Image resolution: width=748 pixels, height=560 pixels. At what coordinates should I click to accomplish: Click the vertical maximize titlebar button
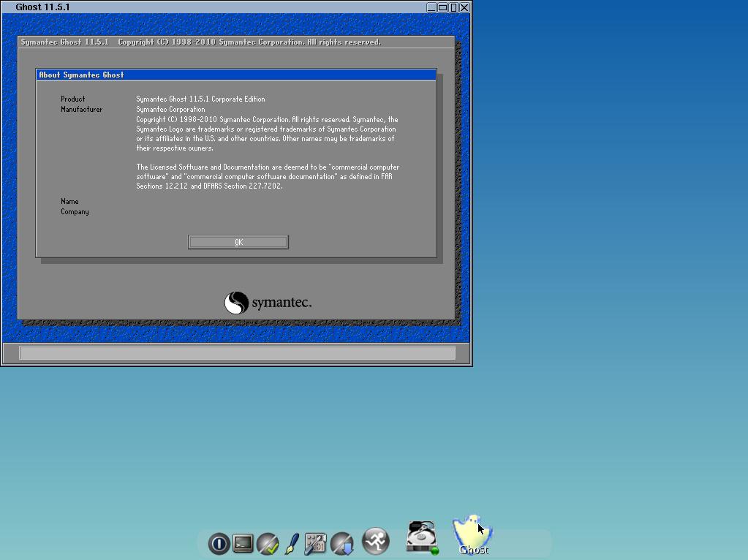453,7
